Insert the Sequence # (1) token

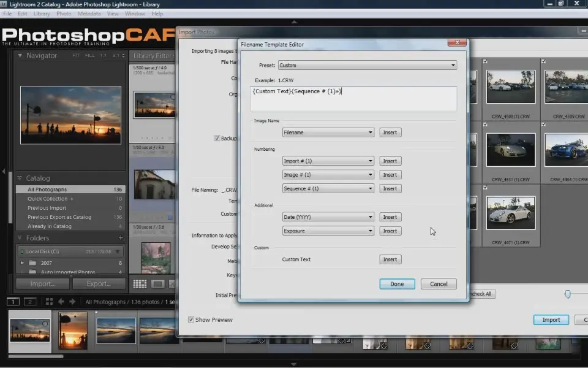click(390, 188)
